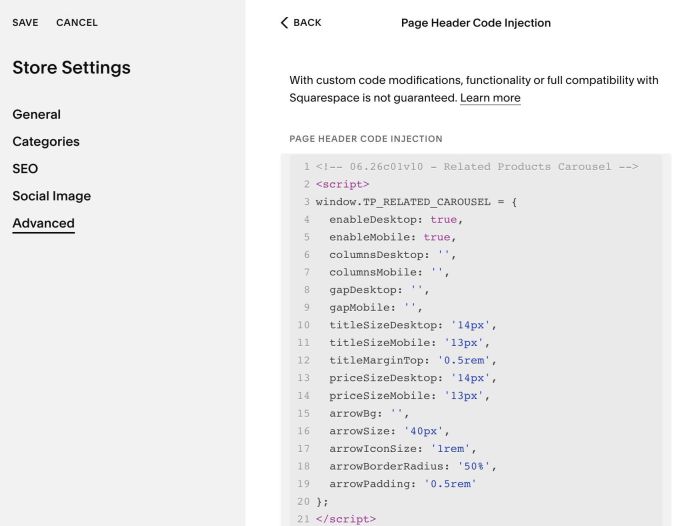Screen dimensions: 700x526
Task: Open the General settings section
Action: [x=37, y=114]
